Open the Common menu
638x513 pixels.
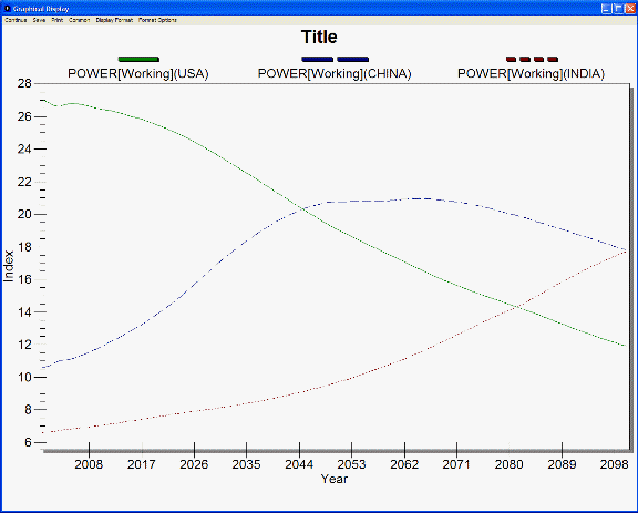point(79,20)
